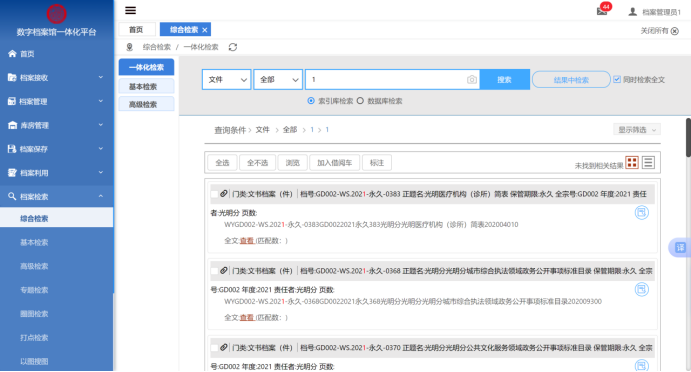Click the user avatar icon
Viewport: 691px width, 372px height.
pyautogui.click(x=632, y=12)
